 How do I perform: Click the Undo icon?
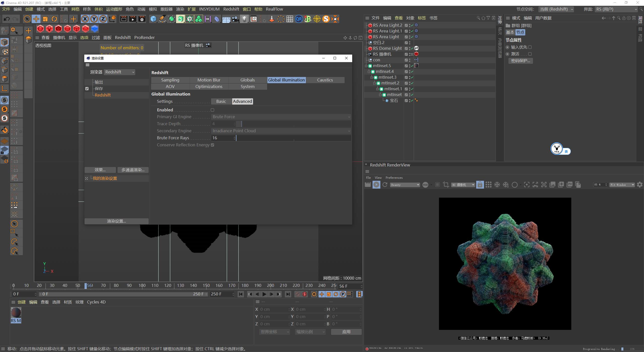[x=7, y=19]
